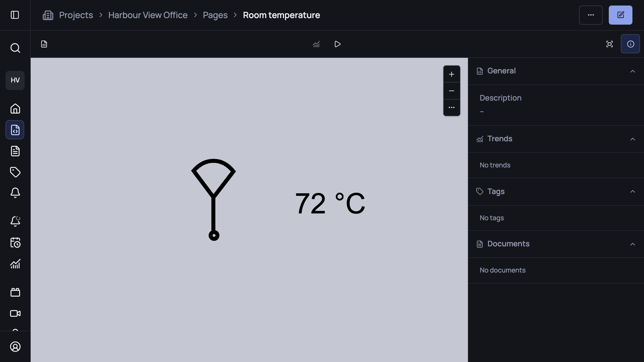The width and height of the screenshot is (644, 362).
Task: Click the Room temperature breadcrumb title
Action: (x=281, y=15)
